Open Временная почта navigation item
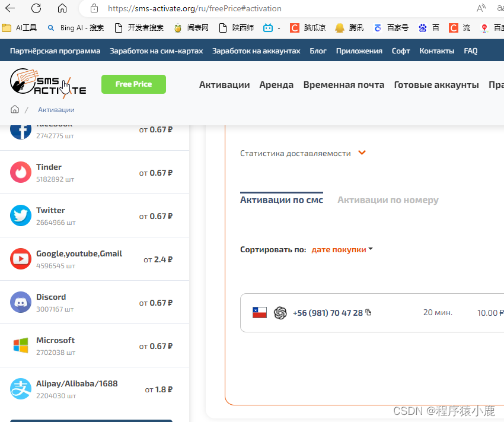 point(343,85)
